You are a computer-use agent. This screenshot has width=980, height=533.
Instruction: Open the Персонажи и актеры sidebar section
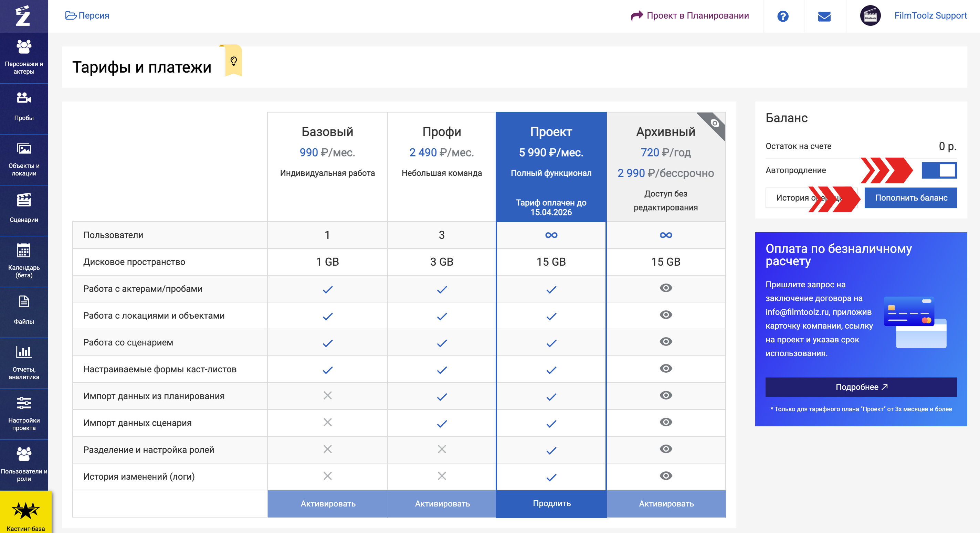24,57
